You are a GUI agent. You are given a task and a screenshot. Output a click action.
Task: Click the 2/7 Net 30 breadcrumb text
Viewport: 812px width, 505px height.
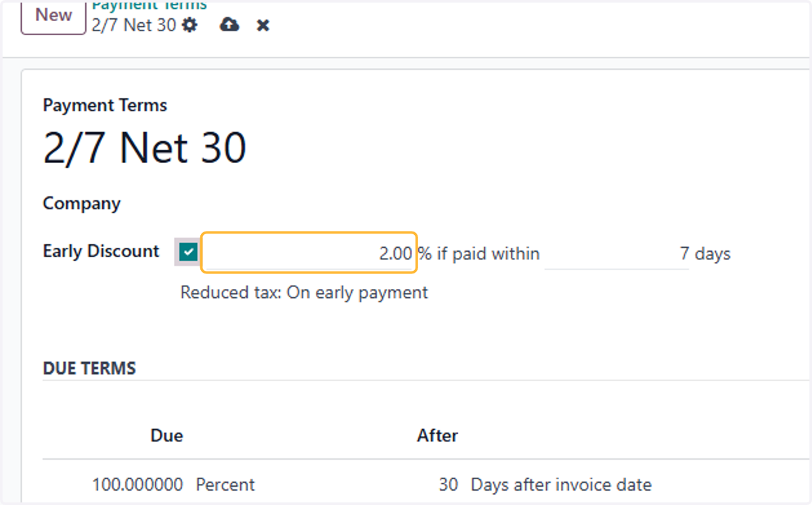[x=134, y=26]
